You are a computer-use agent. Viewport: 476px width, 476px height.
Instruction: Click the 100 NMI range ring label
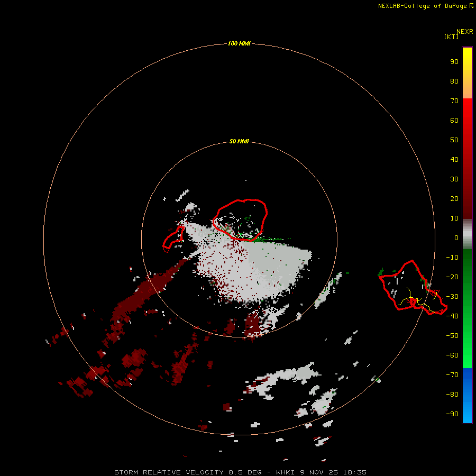(x=239, y=43)
